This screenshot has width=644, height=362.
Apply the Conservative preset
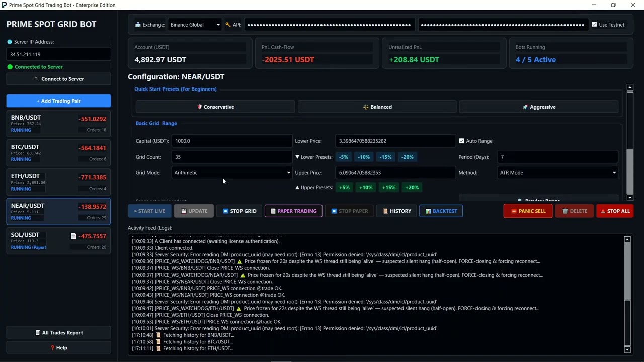[x=215, y=107]
